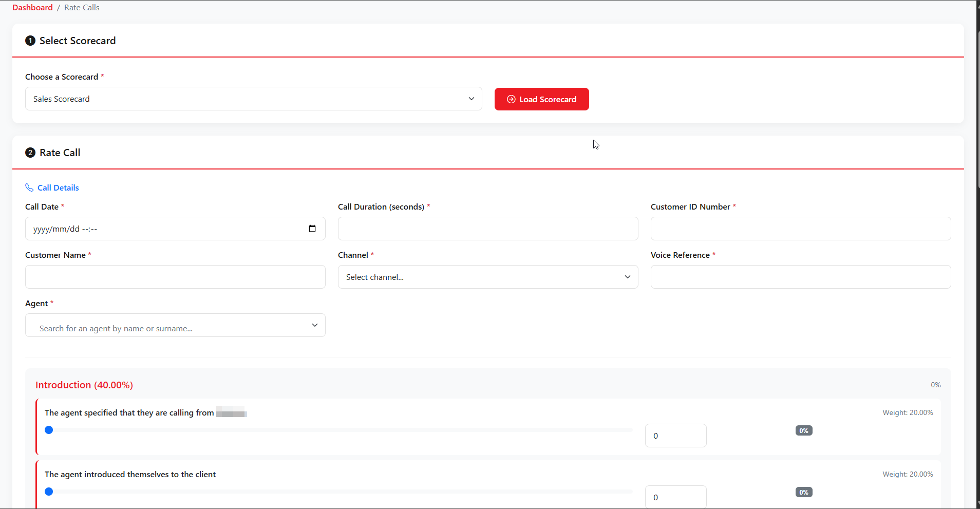Viewport: 980px width, 509px height.
Task: Open the Choose a Scorecard dropdown
Action: (254, 99)
